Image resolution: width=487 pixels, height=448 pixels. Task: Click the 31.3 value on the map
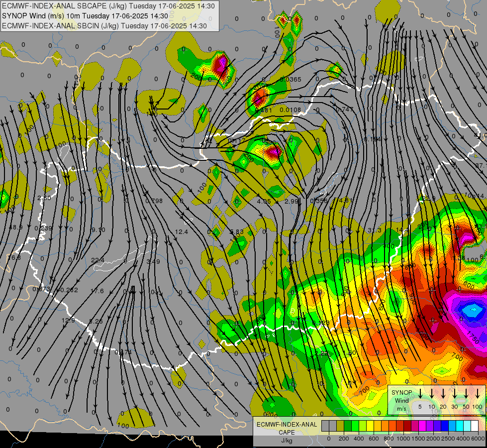(x=375, y=230)
